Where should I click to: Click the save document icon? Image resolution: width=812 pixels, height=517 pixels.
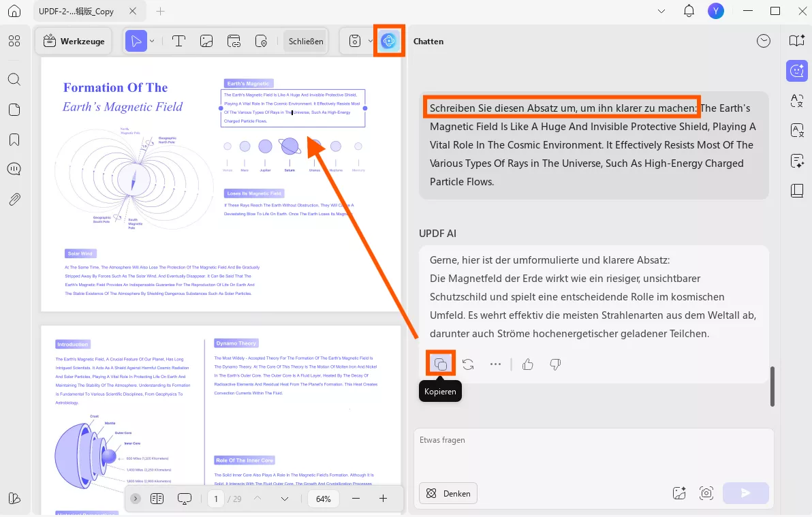pyautogui.click(x=355, y=41)
